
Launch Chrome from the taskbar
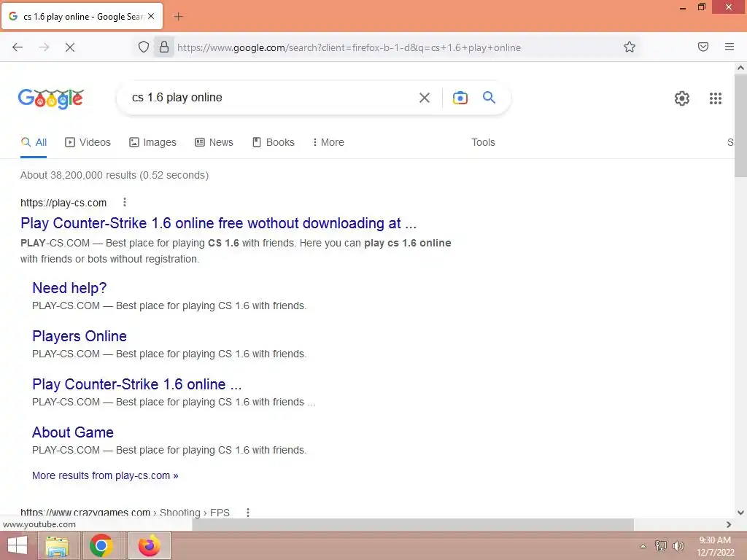point(101,545)
